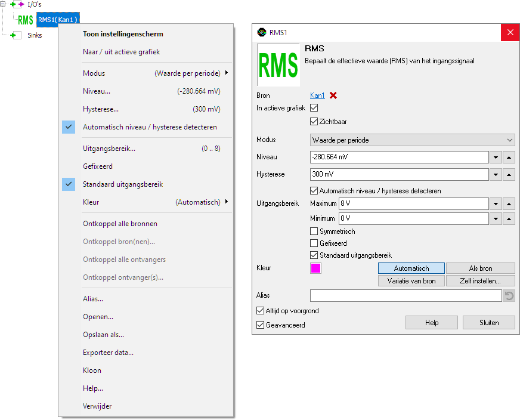Enable Gefixeerd checkbox in dialog
520x420 pixels.
tap(314, 243)
